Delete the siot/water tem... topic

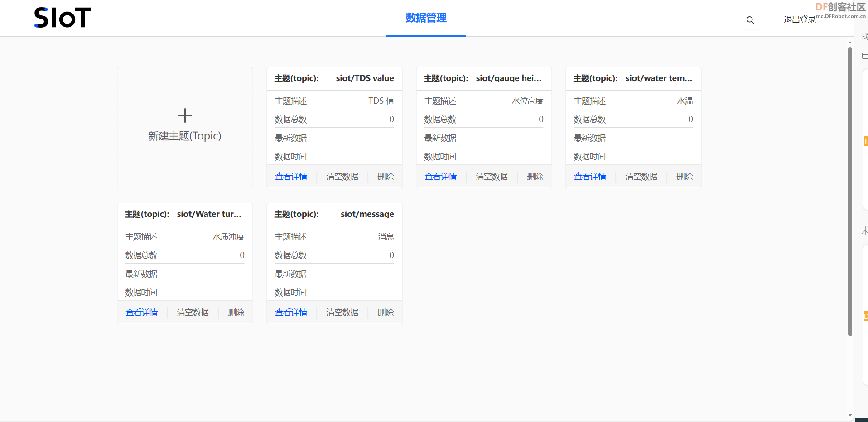click(685, 177)
